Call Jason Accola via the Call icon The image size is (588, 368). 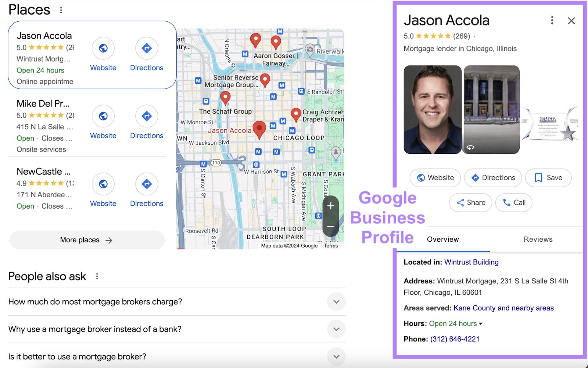(x=513, y=202)
